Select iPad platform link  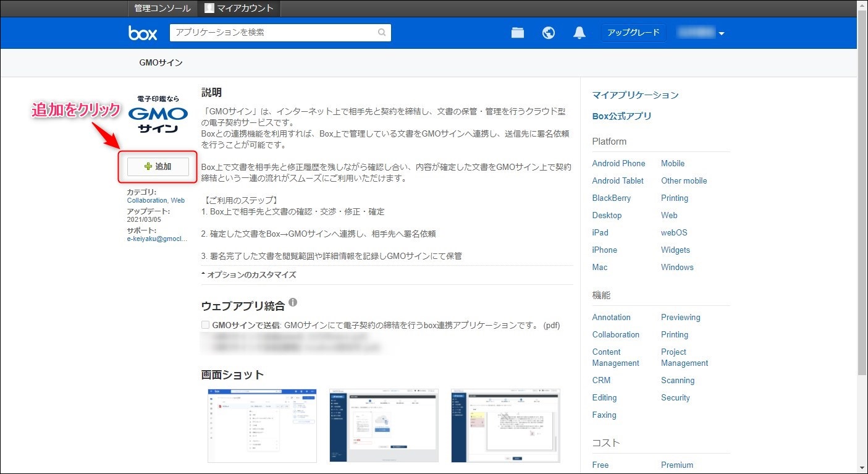tap(600, 232)
